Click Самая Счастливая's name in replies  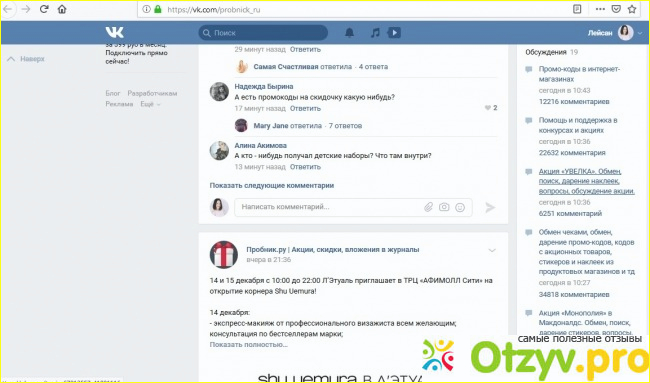(286, 67)
